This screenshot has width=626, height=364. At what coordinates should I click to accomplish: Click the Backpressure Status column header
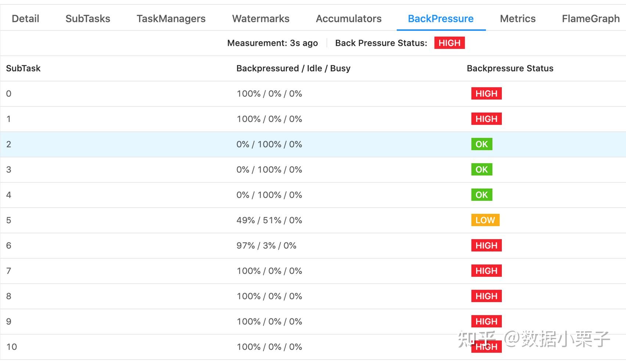[510, 68]
